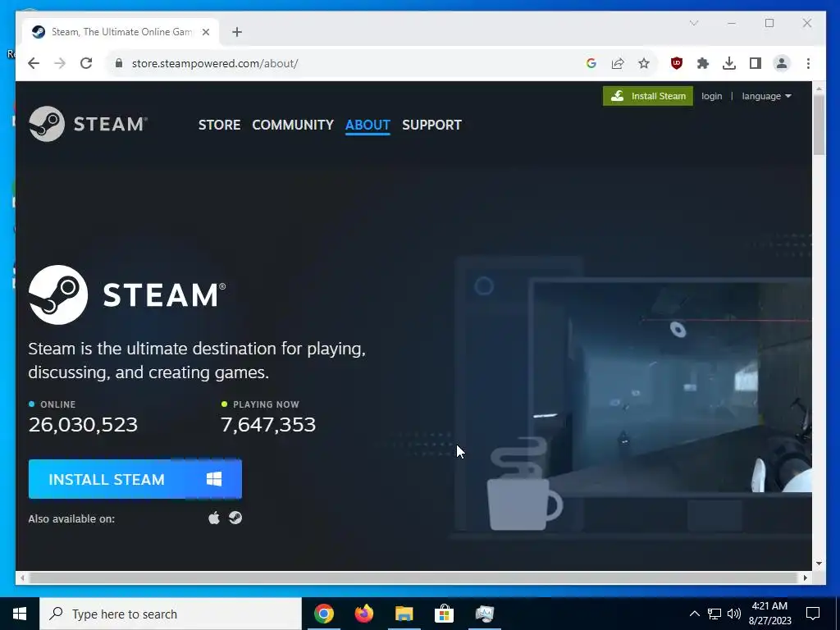
Task: Open the Chrome profile avatar
Action: click(x=782, y=63)
